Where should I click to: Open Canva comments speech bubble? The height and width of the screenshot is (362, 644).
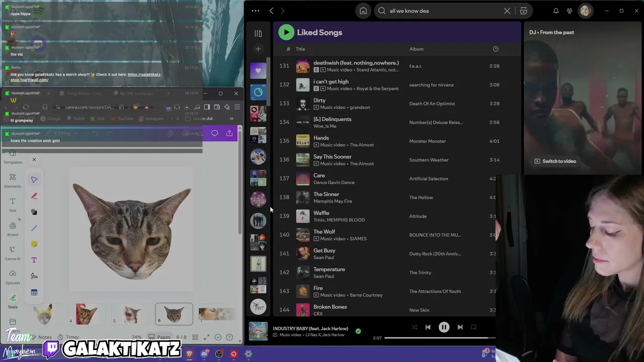click(x=215, y=133)
